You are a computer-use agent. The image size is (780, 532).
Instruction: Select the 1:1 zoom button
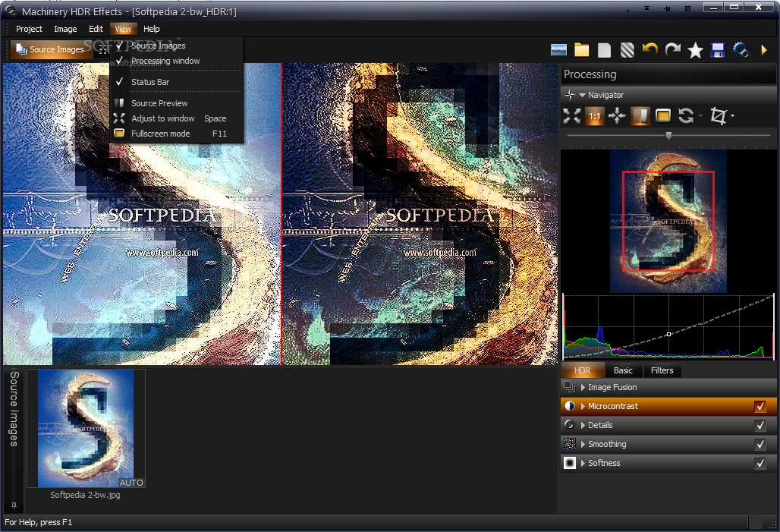594,116
